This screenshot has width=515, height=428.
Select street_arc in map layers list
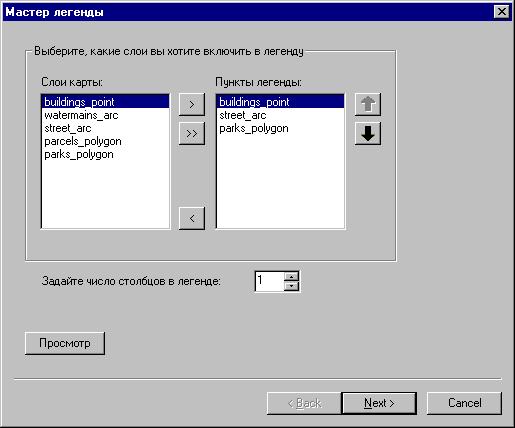[x=105, y=128]
